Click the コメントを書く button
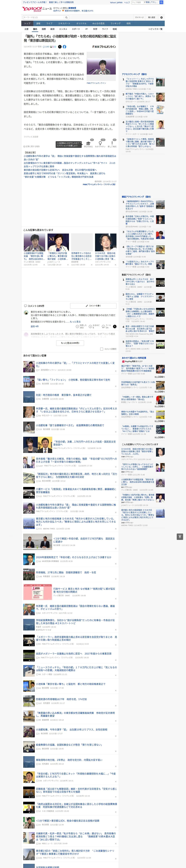 point(93,306)
